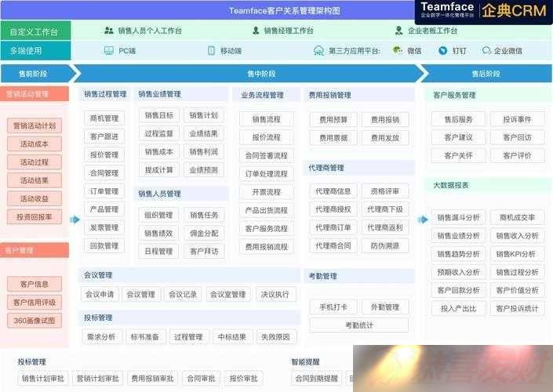Select the 客户价值分析 report box
Screen dimensions: 553x392
pos(517,291)
